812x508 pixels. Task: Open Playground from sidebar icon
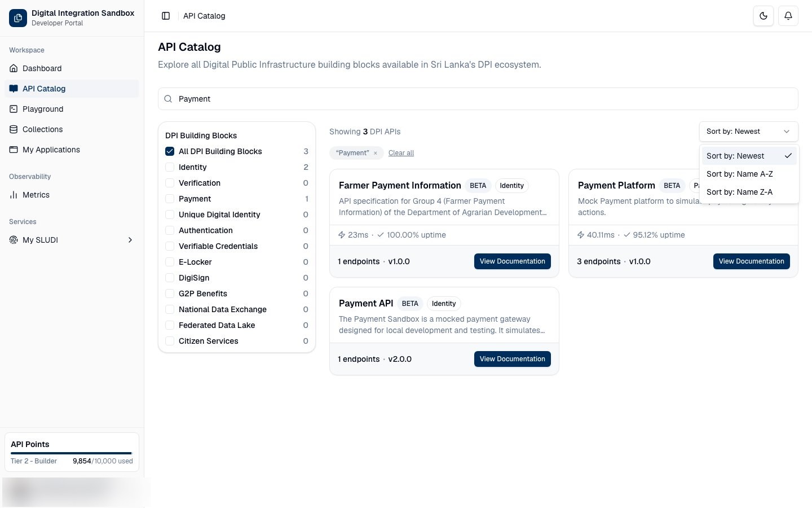(x=14, y=109)
